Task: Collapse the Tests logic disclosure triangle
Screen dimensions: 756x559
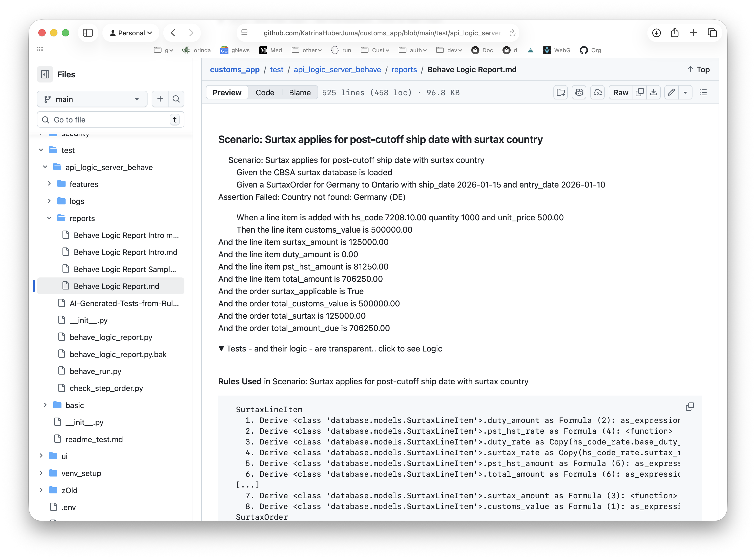Action: click(221, 348)
